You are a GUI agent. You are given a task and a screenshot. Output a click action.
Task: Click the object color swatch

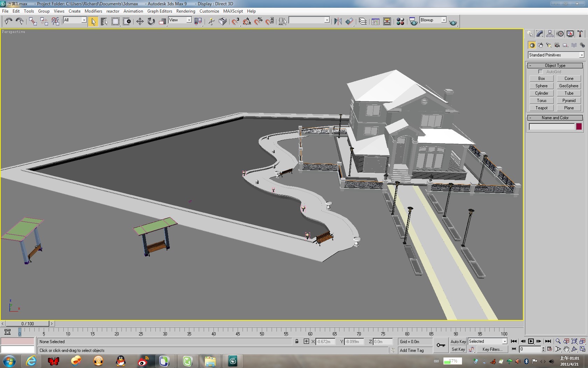coord(579,127)
